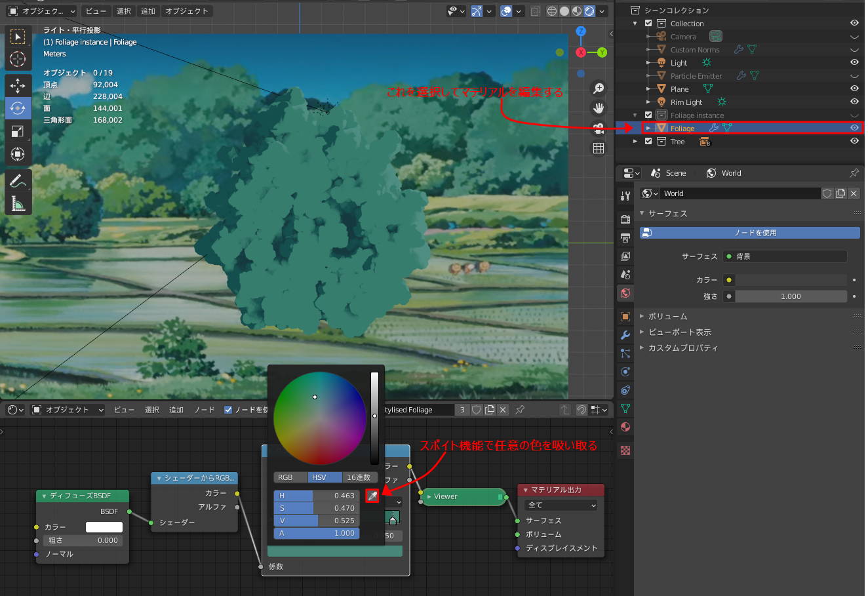Open the Modifiers wrench tab

(625, 335)
